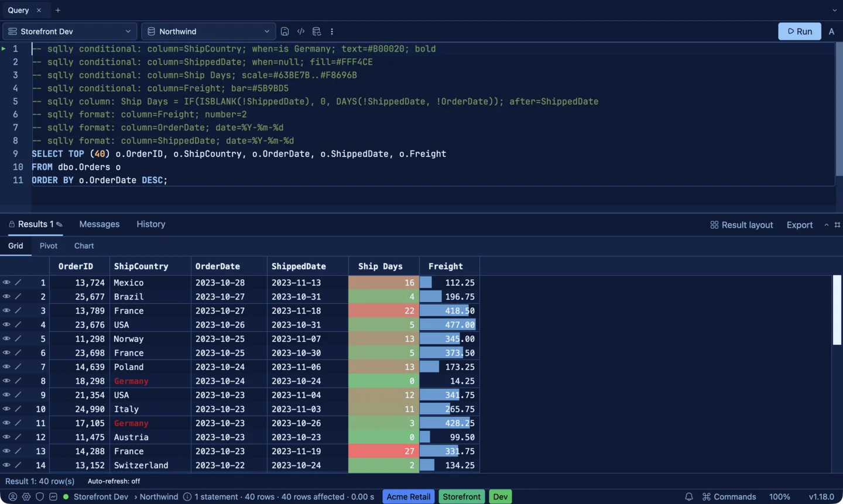Click the hash grid icon near Export
Viewport: 843px width, 504px height.
coord(837,225)
